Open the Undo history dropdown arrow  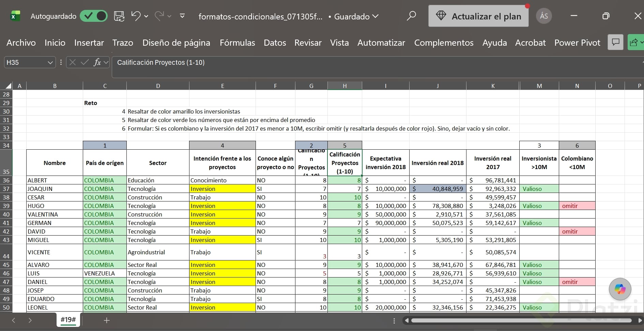point(146,16)
